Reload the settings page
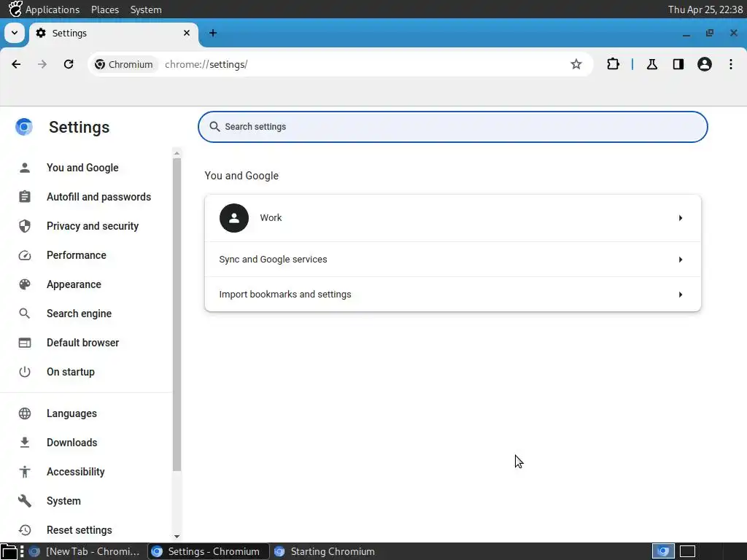 69,64
